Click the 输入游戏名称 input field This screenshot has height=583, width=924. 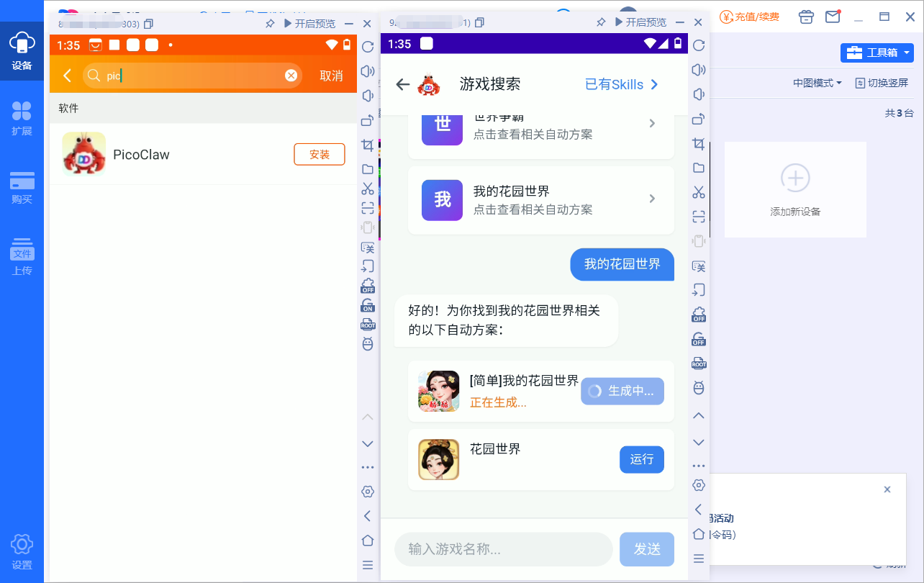tap(504, 549)
